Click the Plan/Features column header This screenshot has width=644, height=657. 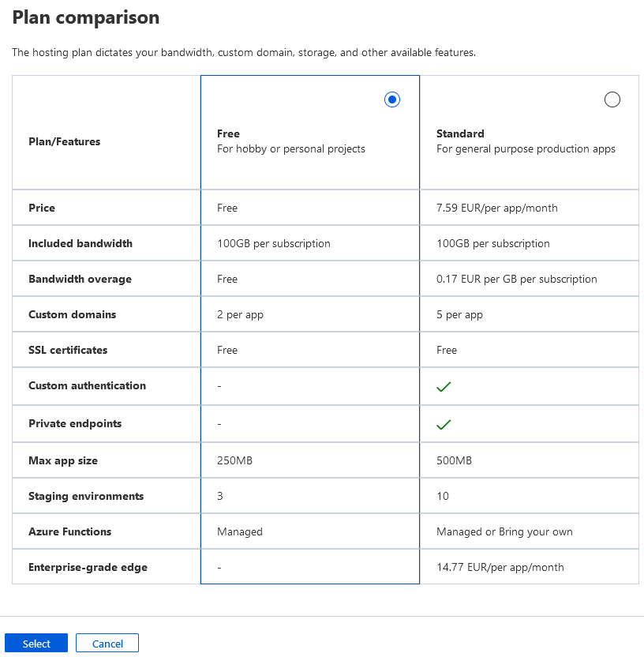[65, 142]
